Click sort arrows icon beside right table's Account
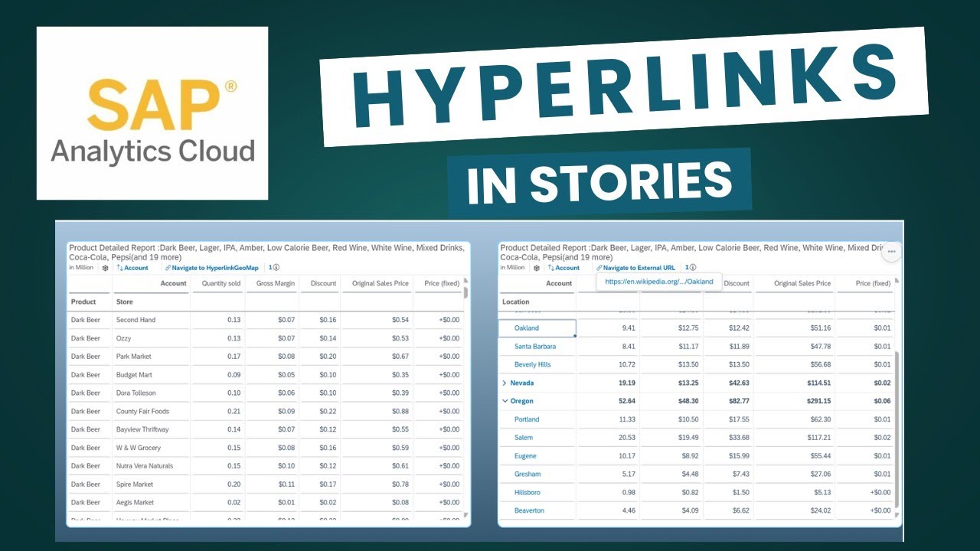The image size is (980, 551). pos(551,268)
